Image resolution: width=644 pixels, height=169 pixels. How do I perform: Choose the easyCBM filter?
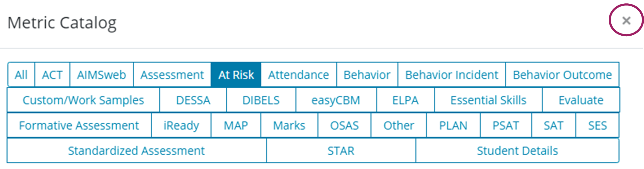(x=336, y=100)
